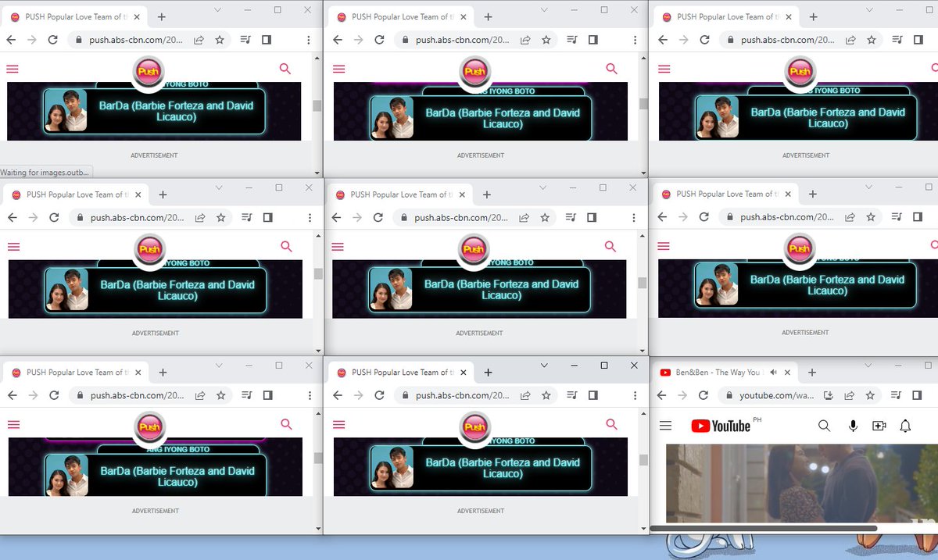Open the Chrome three-dot menu in bottom-left window

pyautogui.click(x=310, y=396)
